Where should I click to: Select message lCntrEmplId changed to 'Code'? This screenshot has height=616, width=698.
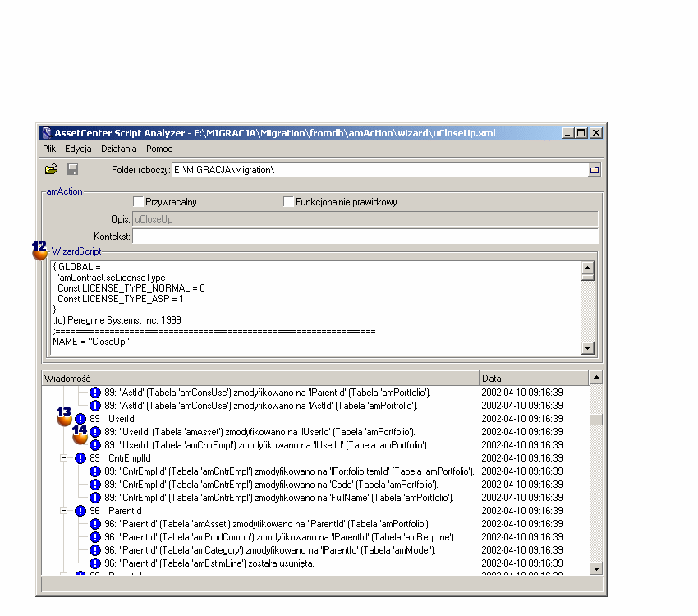tap(271, 485)
